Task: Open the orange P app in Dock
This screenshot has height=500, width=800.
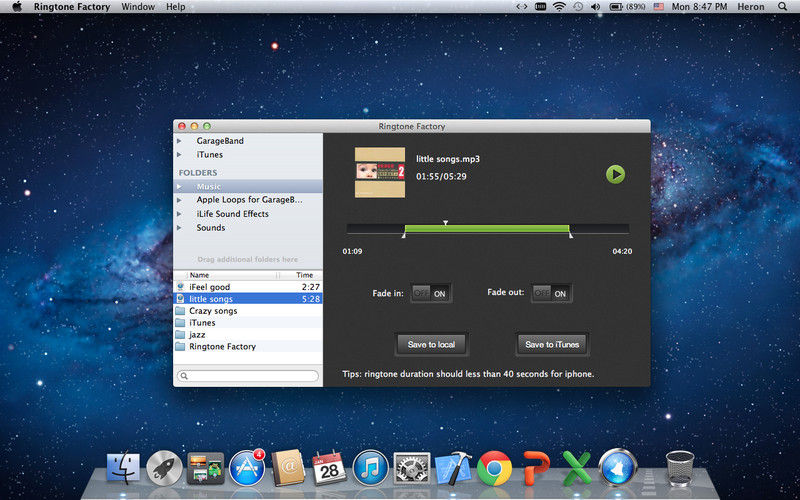Action: [536, 468]
